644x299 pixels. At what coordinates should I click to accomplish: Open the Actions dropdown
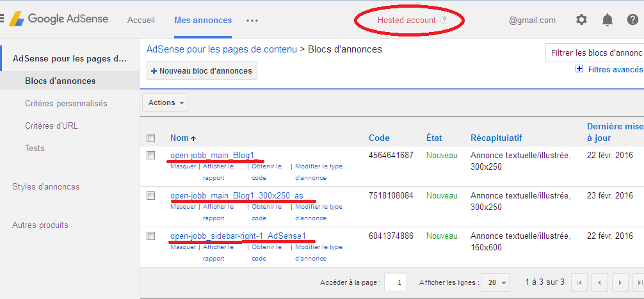click(165, 102)
